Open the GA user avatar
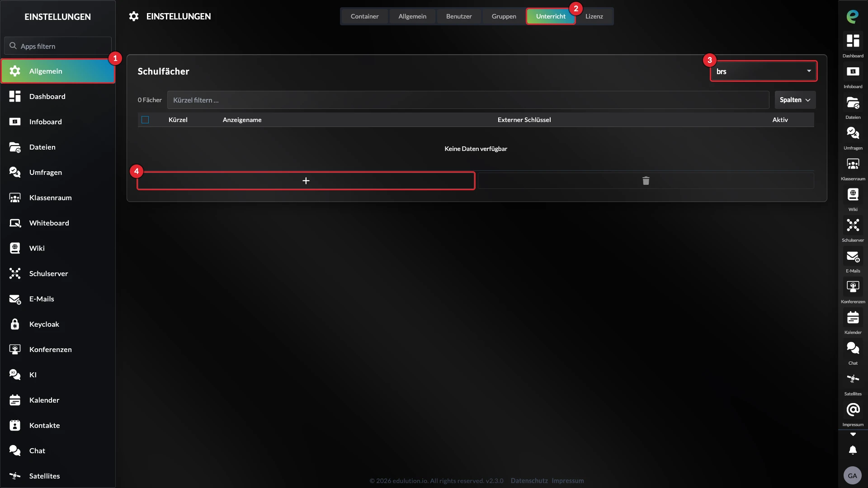868x488 pixels. (853, 475)
